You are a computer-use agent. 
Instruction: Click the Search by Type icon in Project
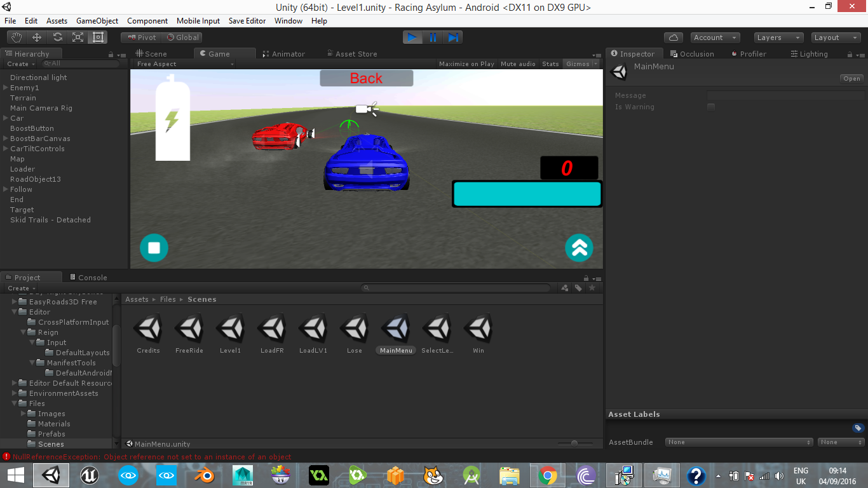565,288
